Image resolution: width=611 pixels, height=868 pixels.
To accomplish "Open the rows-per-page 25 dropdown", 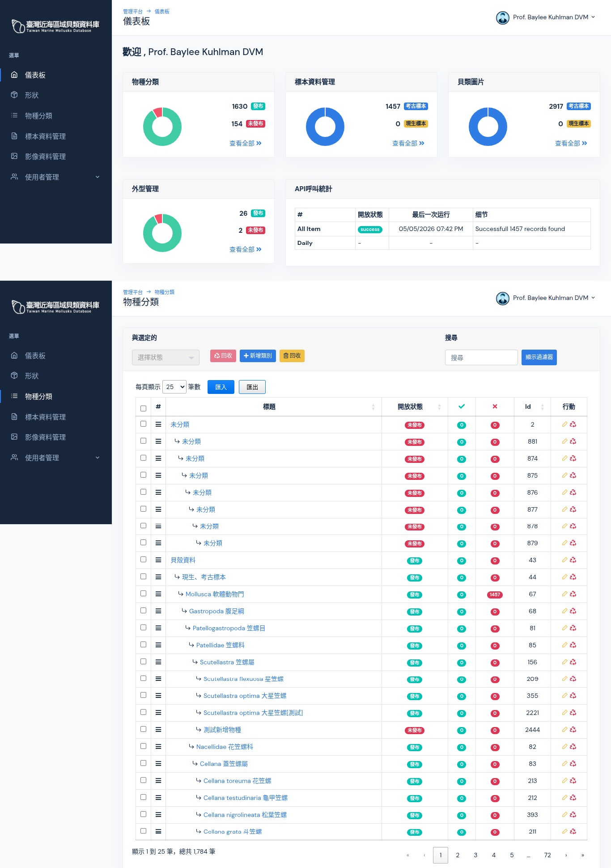I will [x=174, y=387].
